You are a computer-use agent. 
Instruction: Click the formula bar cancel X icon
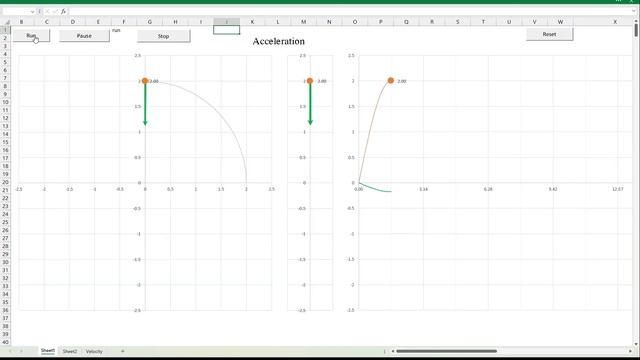47,11
